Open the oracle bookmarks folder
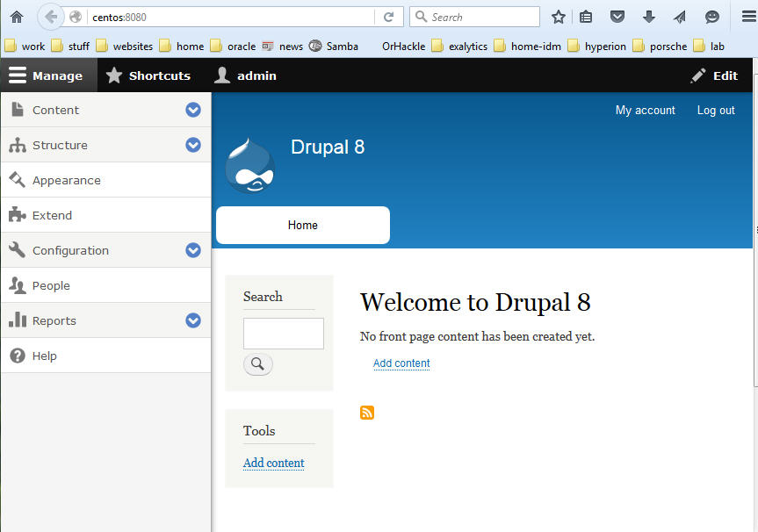The width and height of the screenshot is (758, 532). 234,47
